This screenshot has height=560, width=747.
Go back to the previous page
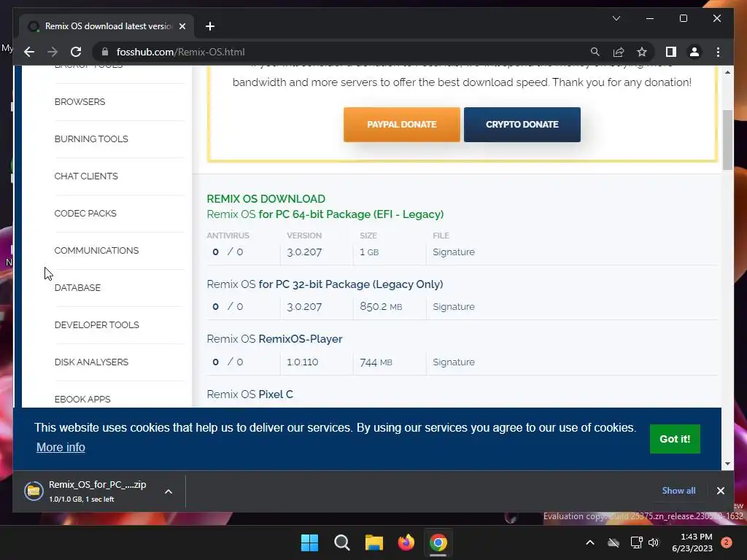(29, 52)
